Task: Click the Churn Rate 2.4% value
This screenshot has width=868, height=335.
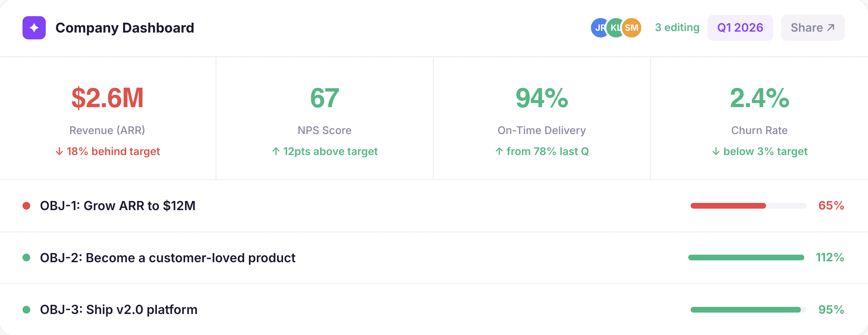Action: 759,98
